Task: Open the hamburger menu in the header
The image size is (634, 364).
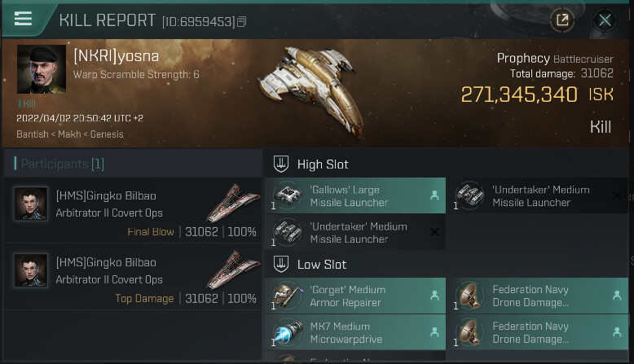Action: pos(24,19)
